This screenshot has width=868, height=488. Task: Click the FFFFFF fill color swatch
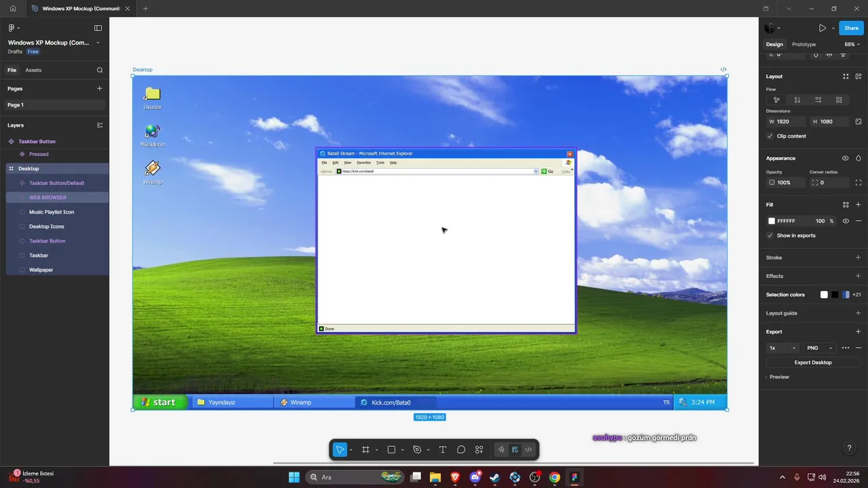[772, 221]
